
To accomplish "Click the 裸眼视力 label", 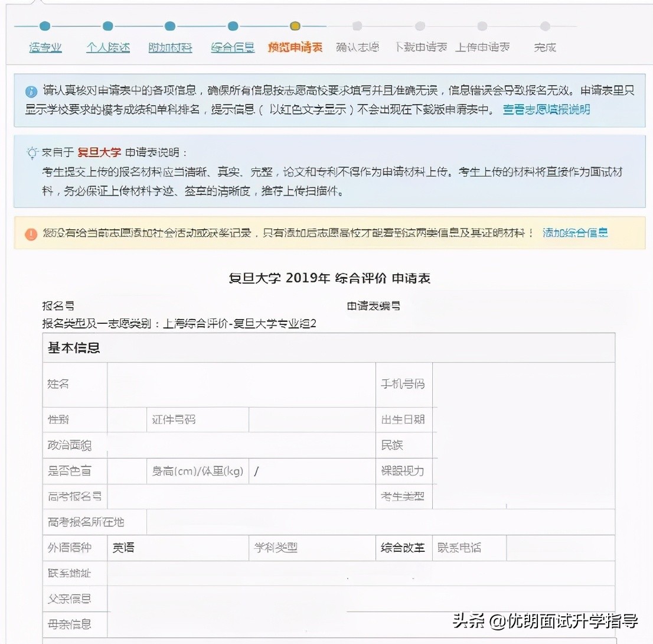I will click(403, 471).
